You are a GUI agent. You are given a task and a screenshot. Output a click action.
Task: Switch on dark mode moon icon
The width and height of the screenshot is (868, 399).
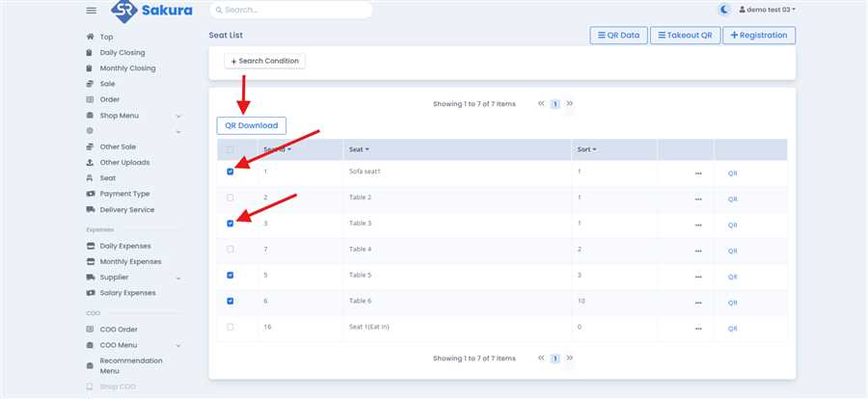724,10
